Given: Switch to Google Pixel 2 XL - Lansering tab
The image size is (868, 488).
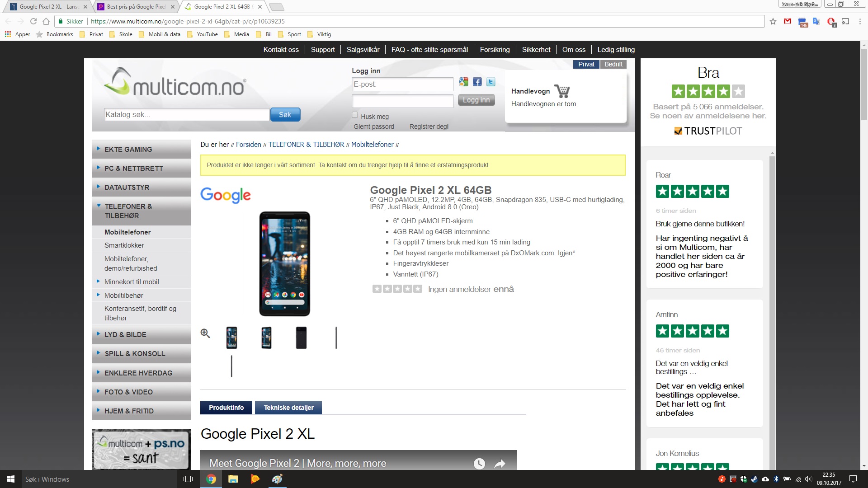Looking at the screenshot, I should point(48,7).
